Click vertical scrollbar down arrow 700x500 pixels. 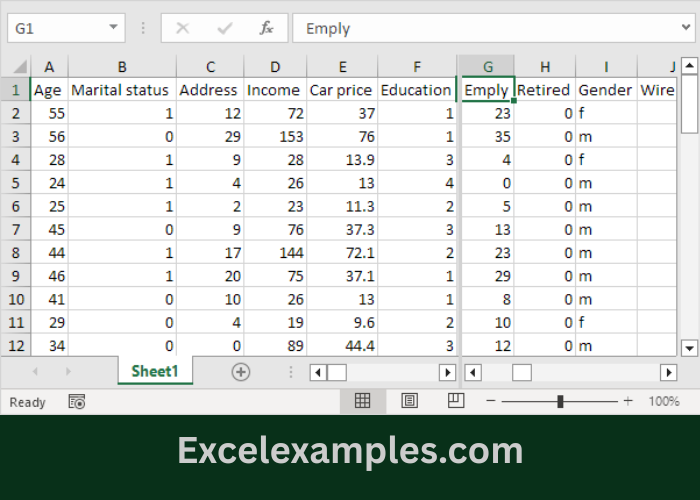(x=689, y=347)
